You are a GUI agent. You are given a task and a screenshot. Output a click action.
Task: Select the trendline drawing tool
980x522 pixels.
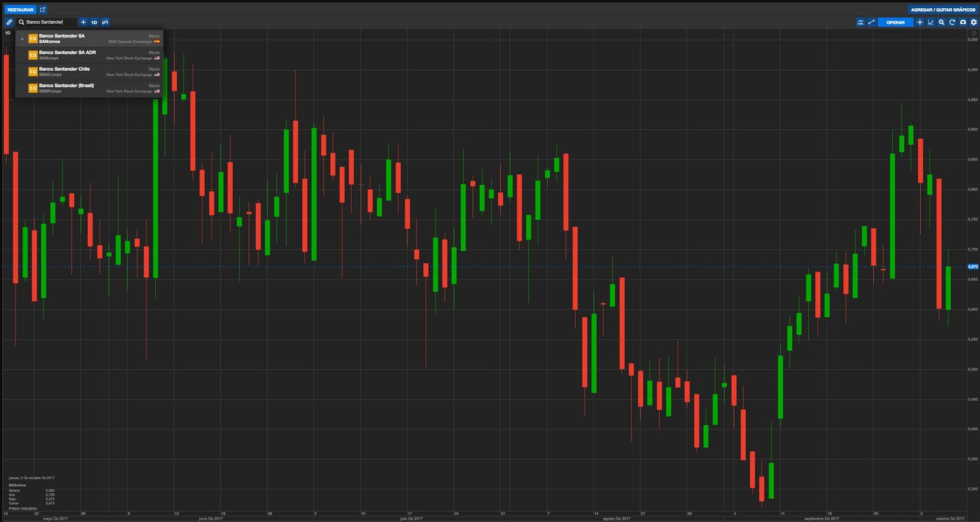(871, 22)
